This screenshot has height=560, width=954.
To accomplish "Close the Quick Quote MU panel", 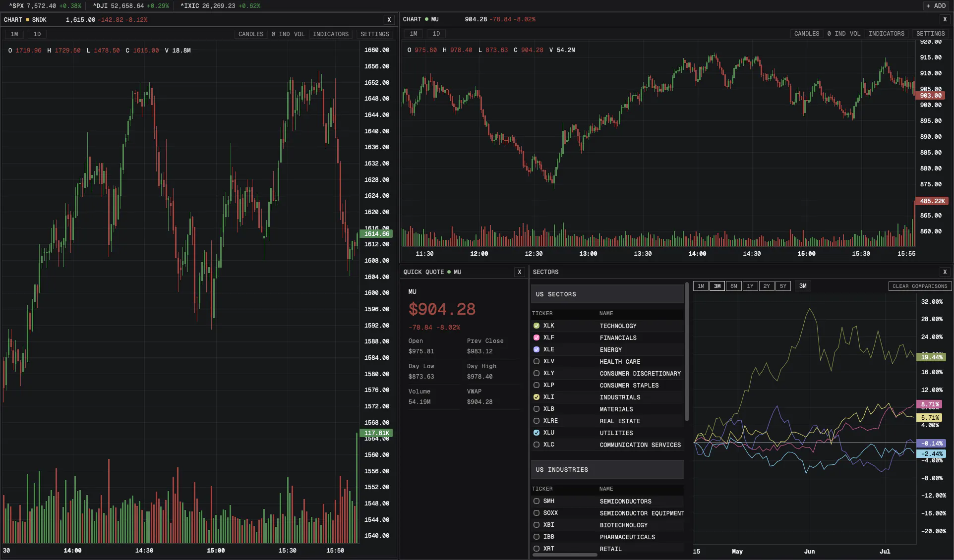I will coord(520,272).
